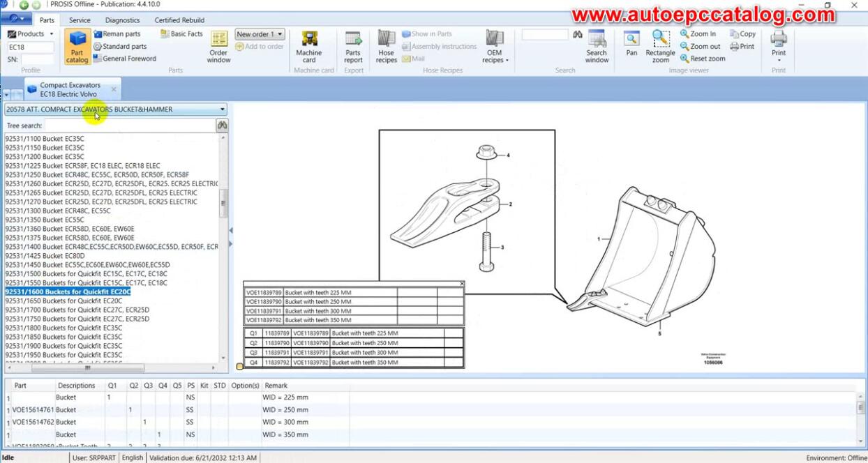
Task: Click remark WID = 225 mm
Action: pos(285,397)
